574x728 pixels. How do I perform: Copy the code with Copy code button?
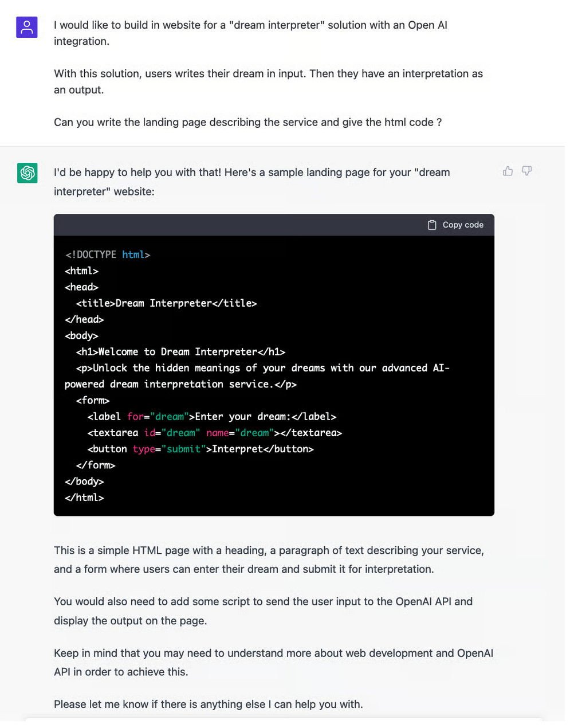pos(456,225)
